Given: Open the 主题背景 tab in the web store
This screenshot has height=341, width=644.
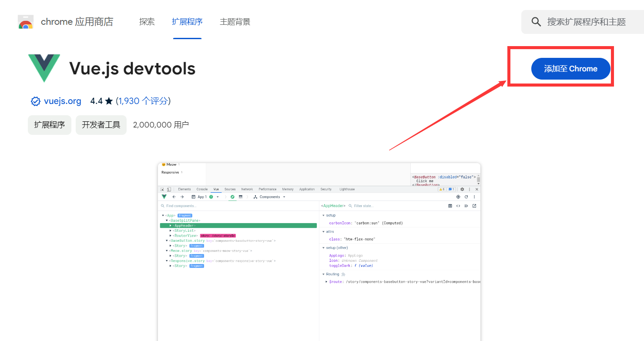Looking at the screenshot, I should 235,21.
